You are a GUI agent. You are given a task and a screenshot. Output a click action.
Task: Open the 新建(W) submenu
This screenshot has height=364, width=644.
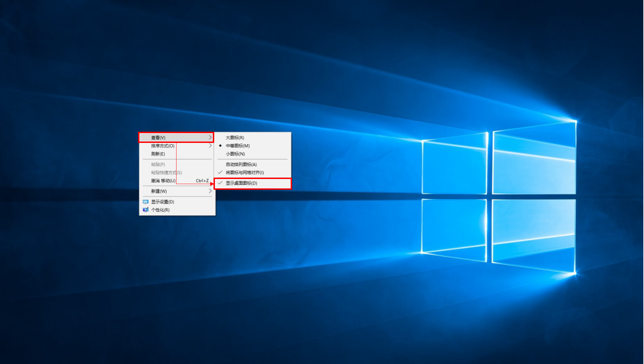[x=176, y=191]
